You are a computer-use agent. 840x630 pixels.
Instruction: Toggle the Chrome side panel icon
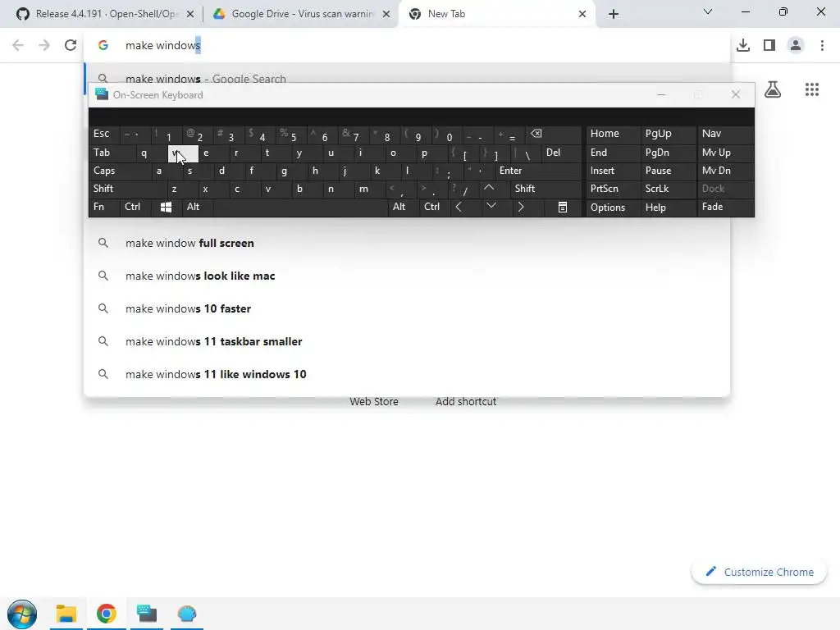[769, 45]
